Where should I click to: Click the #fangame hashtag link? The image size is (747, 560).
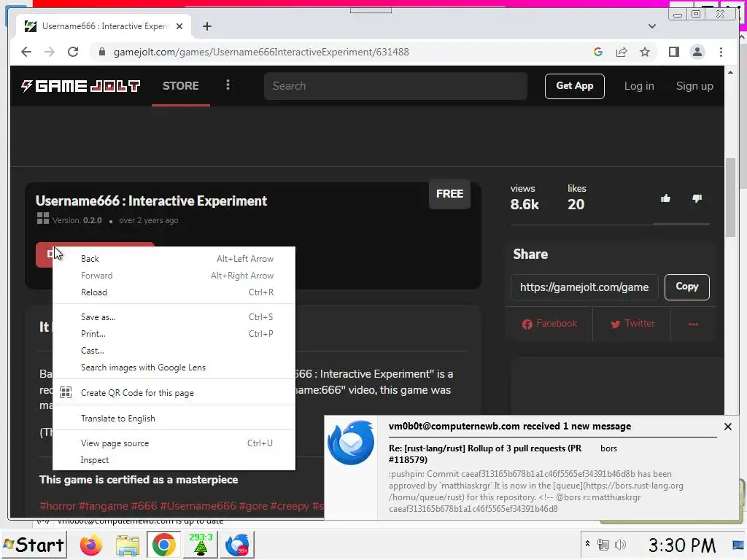[103, 506]
